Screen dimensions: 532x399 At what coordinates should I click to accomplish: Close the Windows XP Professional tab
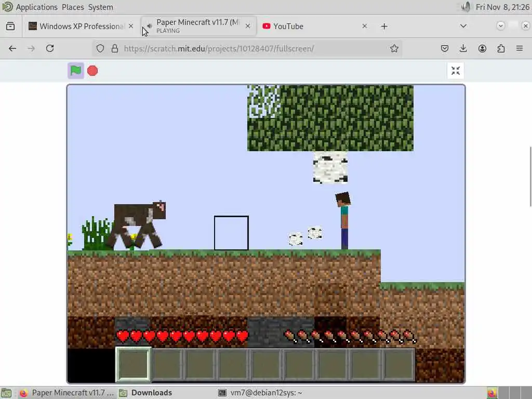pyautogui.click(x=131, y=26)
